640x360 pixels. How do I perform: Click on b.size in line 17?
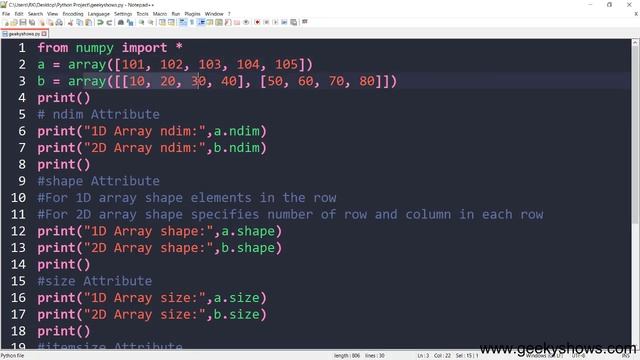237,314
